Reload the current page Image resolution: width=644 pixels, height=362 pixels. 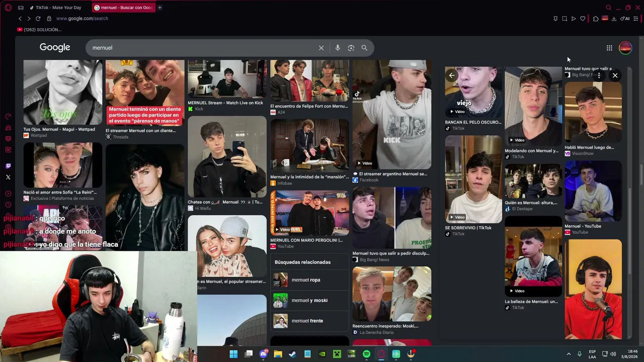point(38,19)
